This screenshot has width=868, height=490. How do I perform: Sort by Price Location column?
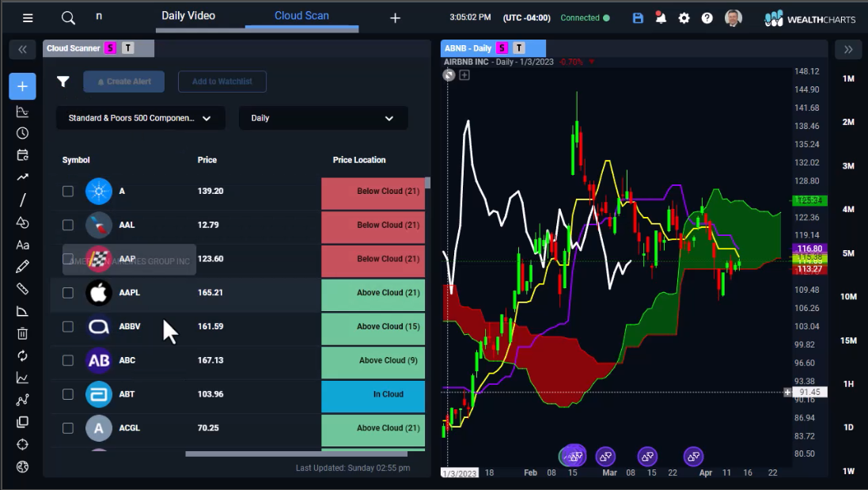coord(358,160)
